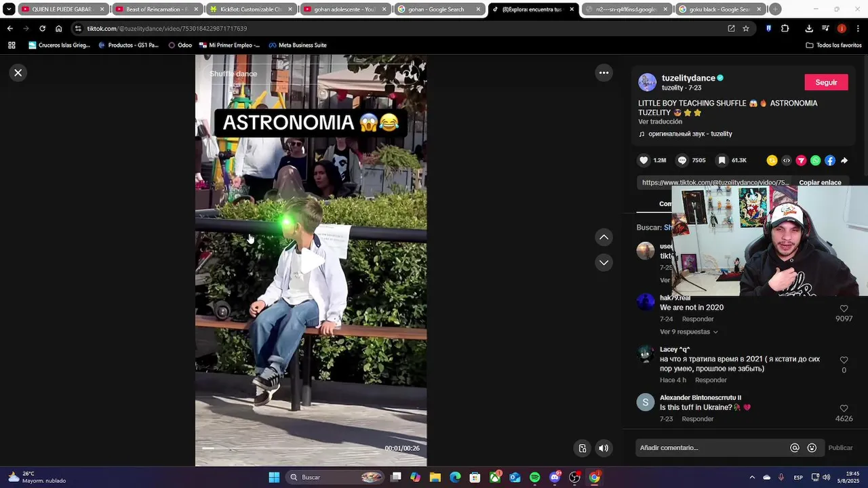The image size is (868, 488).
Task: Click the tiktok.com address bar
Action: [x=400, y=28]
